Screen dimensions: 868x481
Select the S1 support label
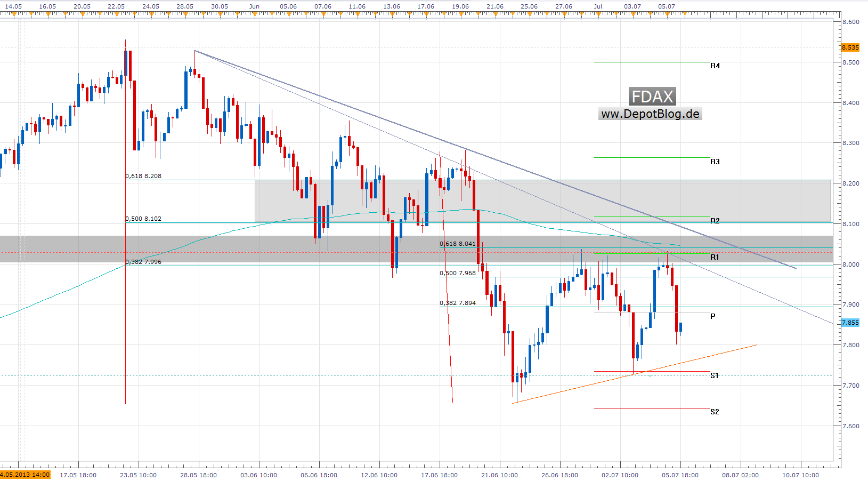tap(715, 375)
